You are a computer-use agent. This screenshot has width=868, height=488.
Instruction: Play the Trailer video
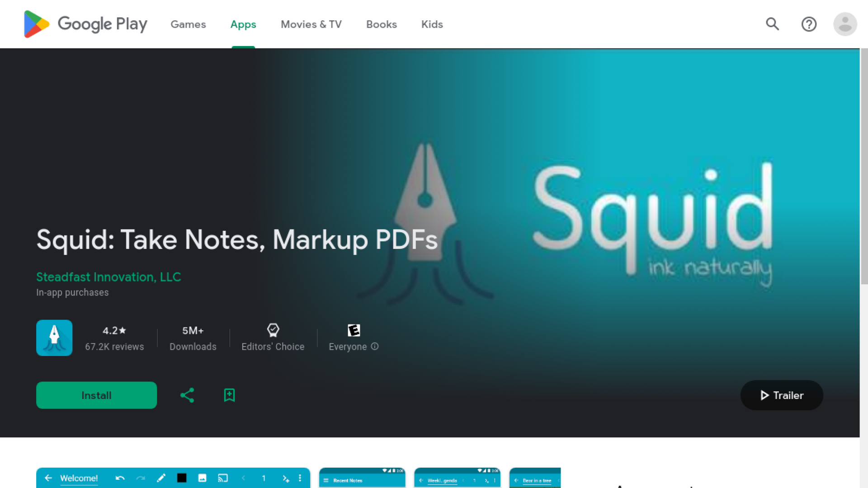click(782, 395)
